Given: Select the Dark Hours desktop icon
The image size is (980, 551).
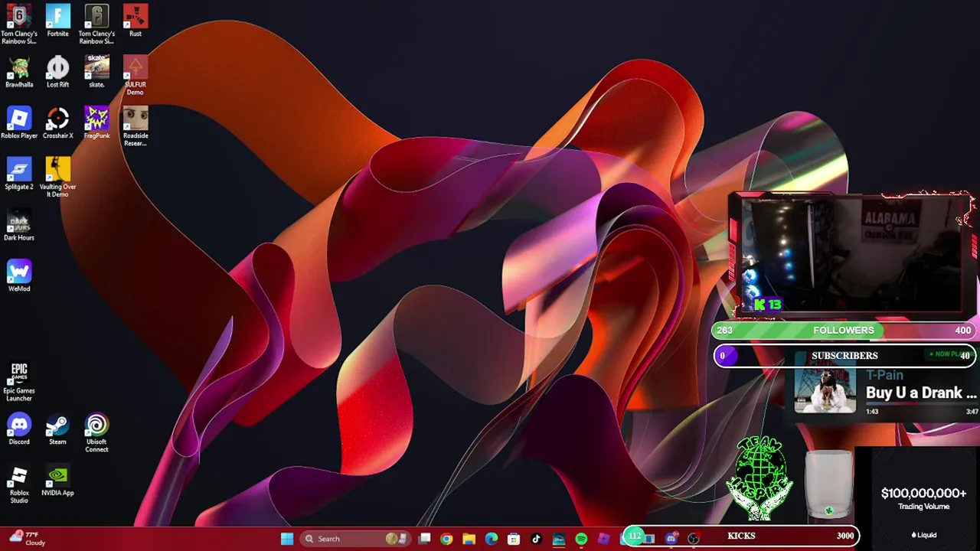Looking at the screenshot, I should [19, 225].
